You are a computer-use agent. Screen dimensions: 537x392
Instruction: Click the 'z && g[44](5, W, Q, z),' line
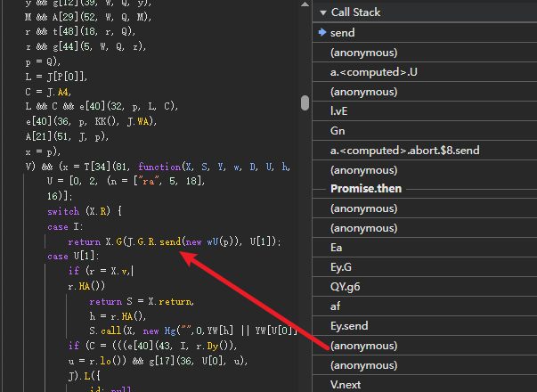point(86,46)
